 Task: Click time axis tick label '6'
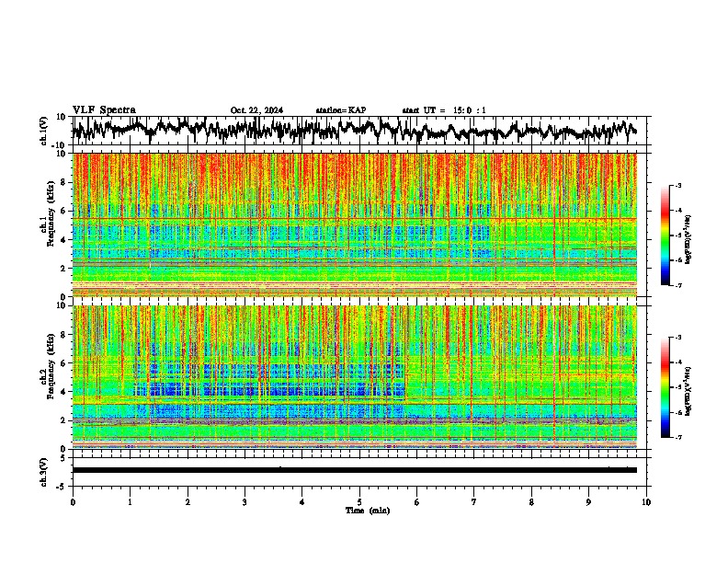point(417,502)
